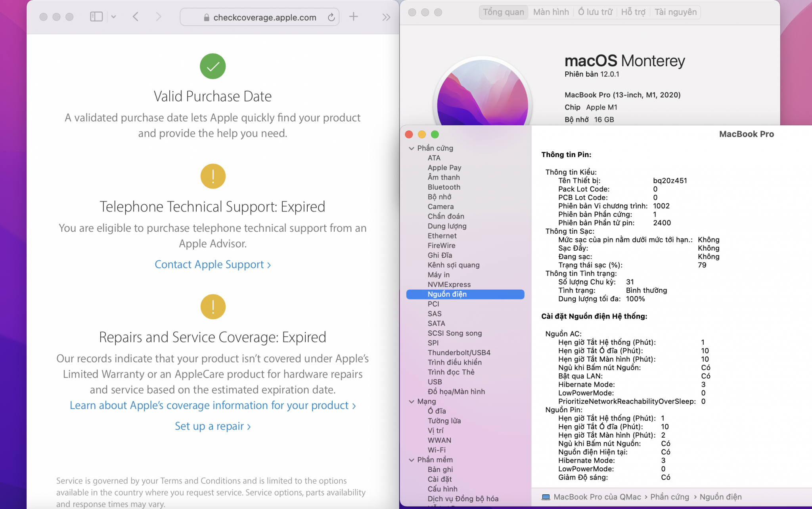This screenshot has width=812, height=509.
Task: Open the Contact Apple Support link
Action: click(x=213, y=265)
